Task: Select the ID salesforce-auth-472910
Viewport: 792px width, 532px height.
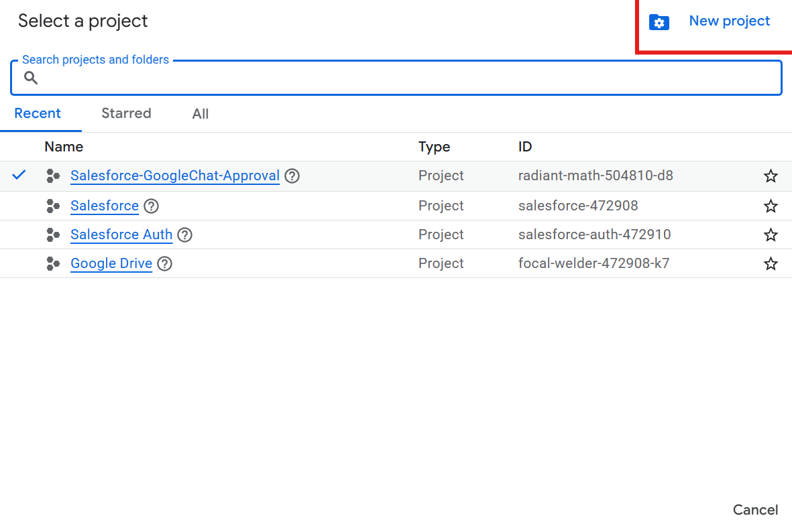Action: pyautogui.click(x=595, y=235)
